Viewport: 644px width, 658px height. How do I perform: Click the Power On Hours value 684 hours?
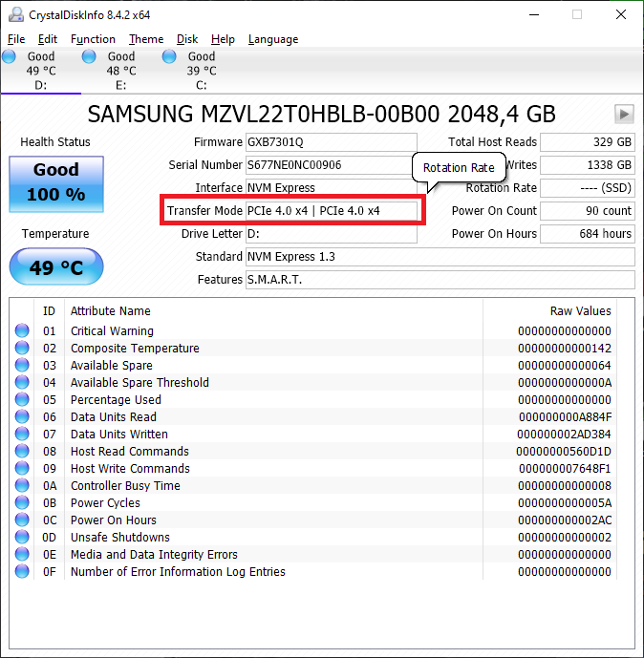[588, 234]
